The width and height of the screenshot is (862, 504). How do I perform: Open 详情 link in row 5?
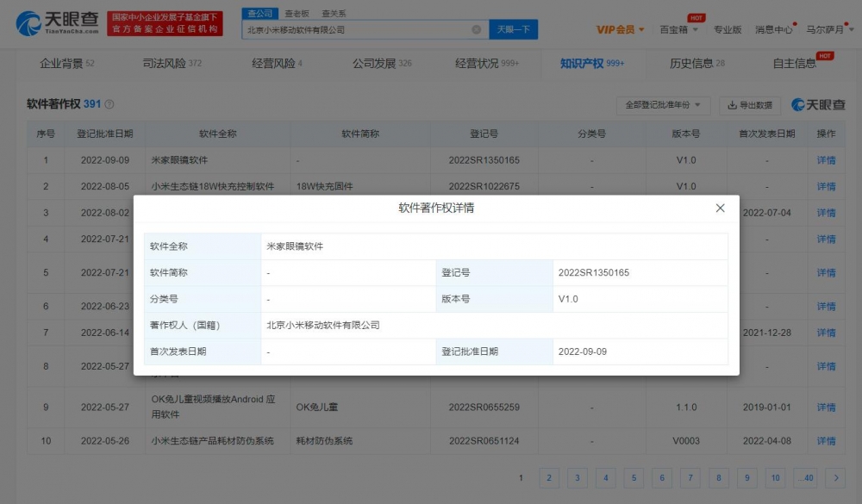coord(826,273)
